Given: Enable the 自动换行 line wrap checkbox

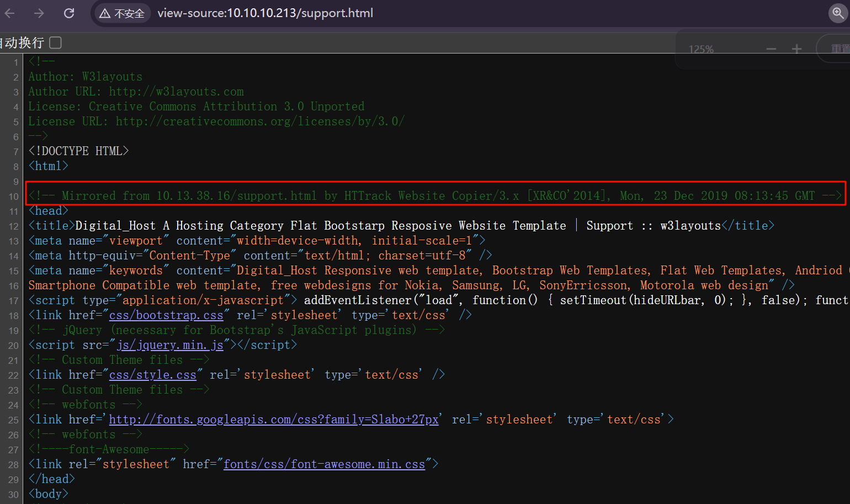Looking at the screenshot, I should [x=55, y=43].
